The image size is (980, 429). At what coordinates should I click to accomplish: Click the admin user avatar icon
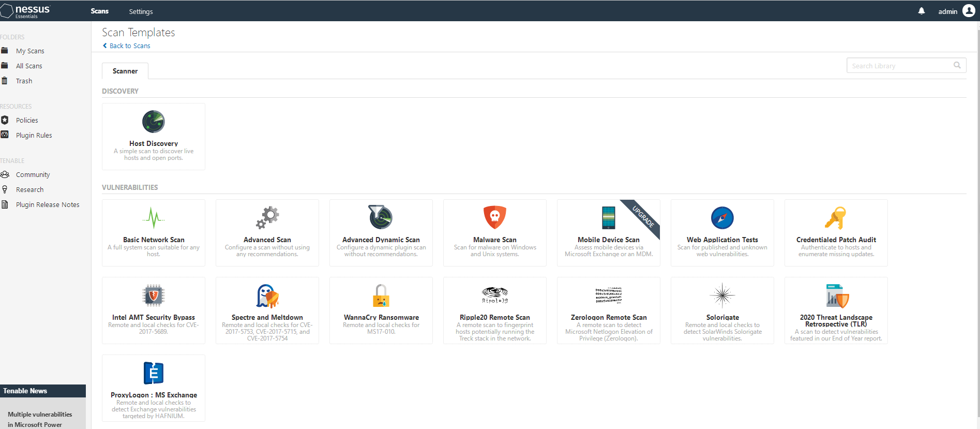coord(969,11)
